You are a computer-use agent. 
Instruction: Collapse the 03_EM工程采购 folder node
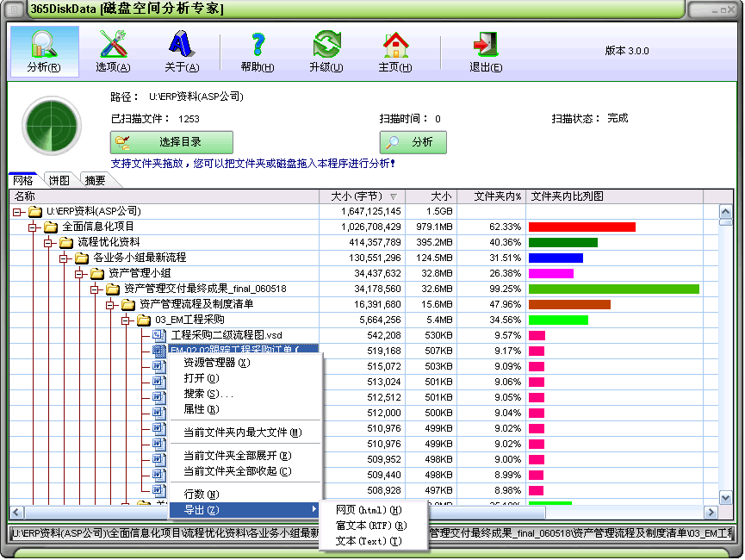click(126, 320)
